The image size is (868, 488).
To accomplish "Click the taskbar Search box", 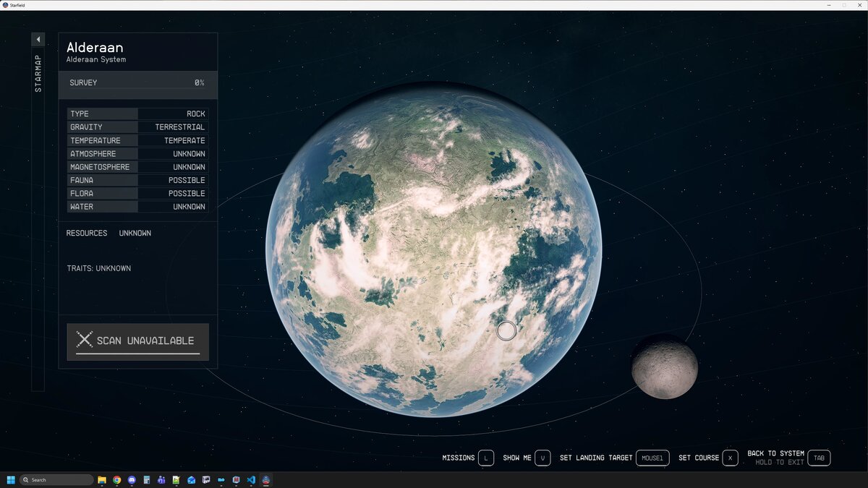I will 56,480.
